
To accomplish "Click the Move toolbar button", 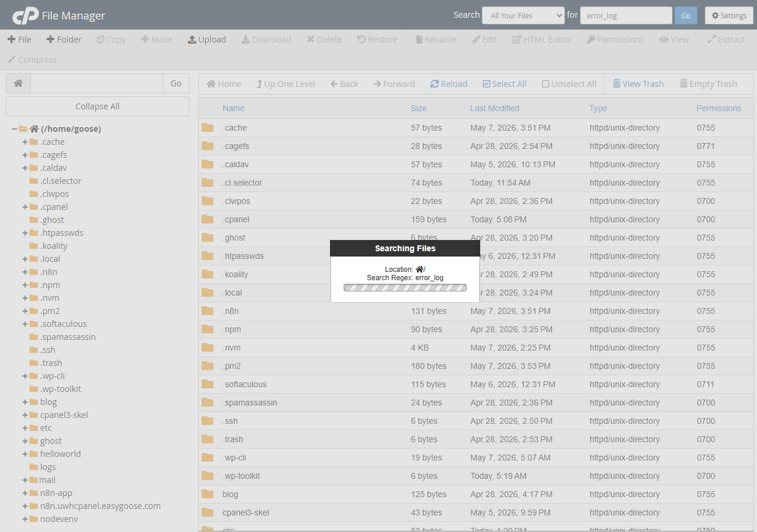I will pyautogui.click(x=157, y=40).
